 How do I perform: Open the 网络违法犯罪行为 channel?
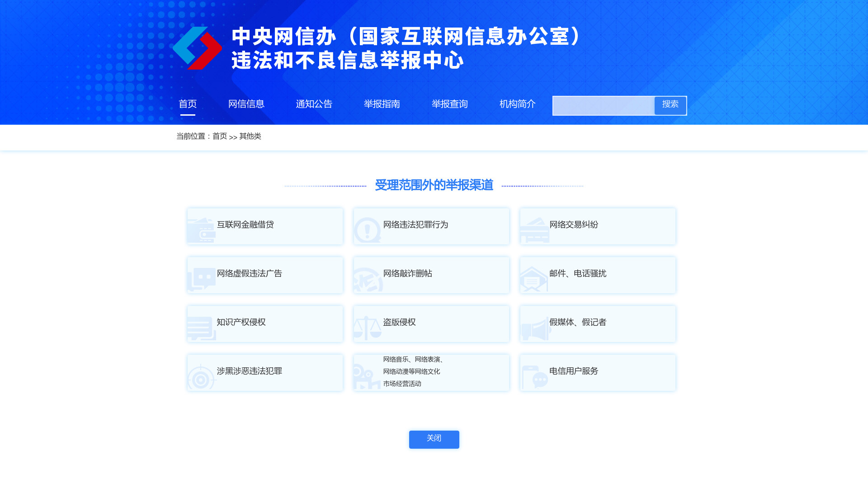(x=432, y=226)
